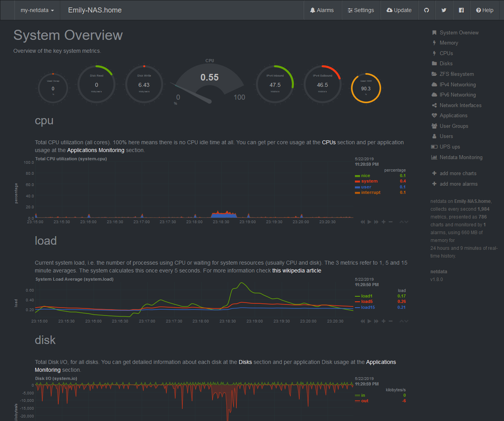Screen dimensions: 504x421
Task: Pan load chart left with rewind icon
Action: click(x=363, y=321)
